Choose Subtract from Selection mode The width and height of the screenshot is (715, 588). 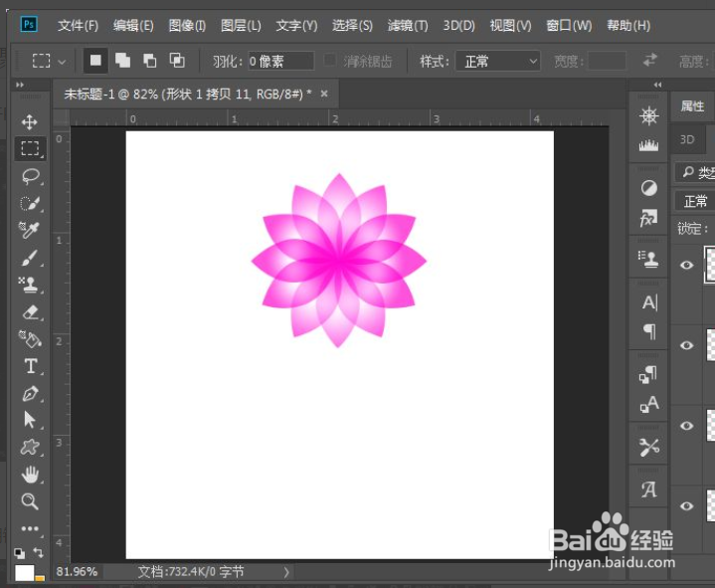(x=149, y=61)
